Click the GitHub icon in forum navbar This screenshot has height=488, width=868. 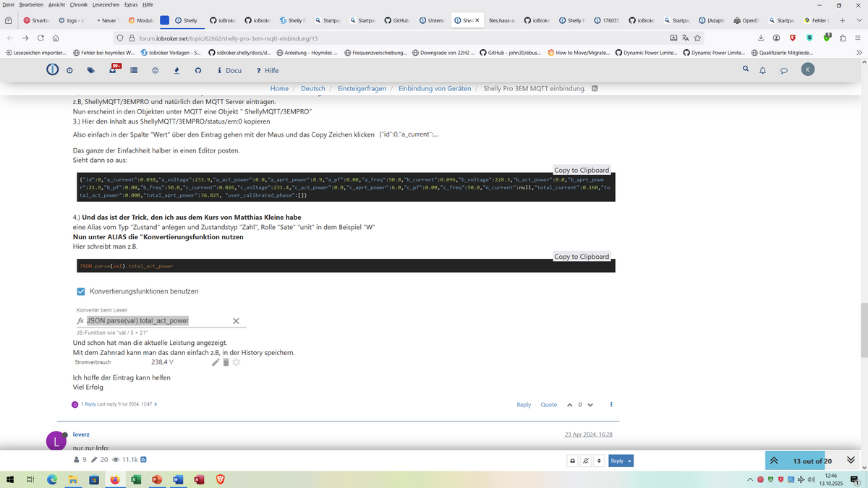198,70
